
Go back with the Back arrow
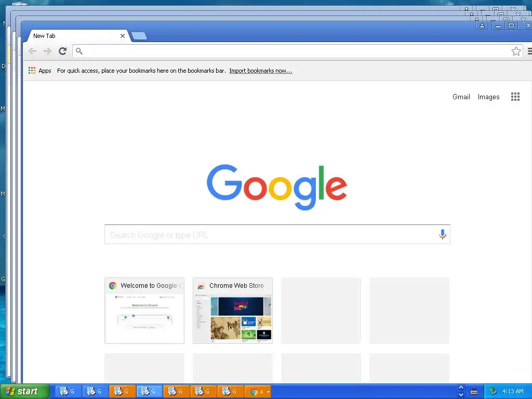pos(32,51)
